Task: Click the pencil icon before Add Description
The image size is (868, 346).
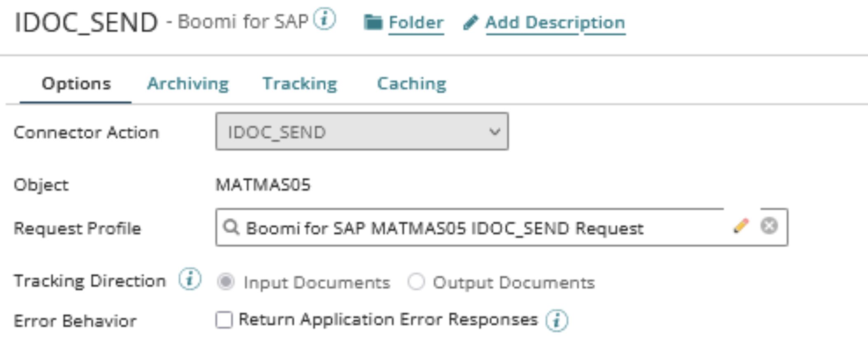Action: [x=470, y=22]
